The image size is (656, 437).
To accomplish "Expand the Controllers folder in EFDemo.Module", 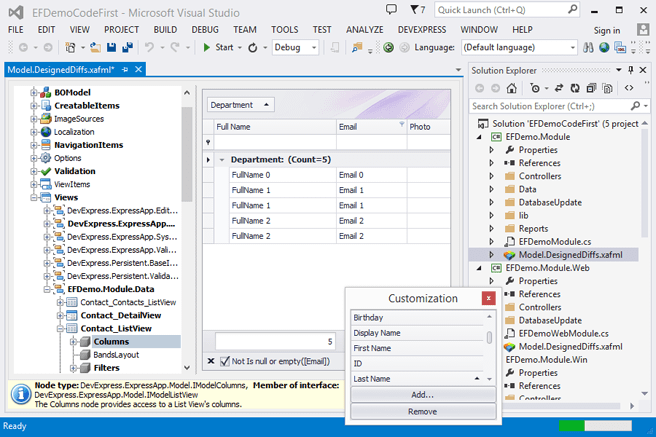I will tap(491, 176).
